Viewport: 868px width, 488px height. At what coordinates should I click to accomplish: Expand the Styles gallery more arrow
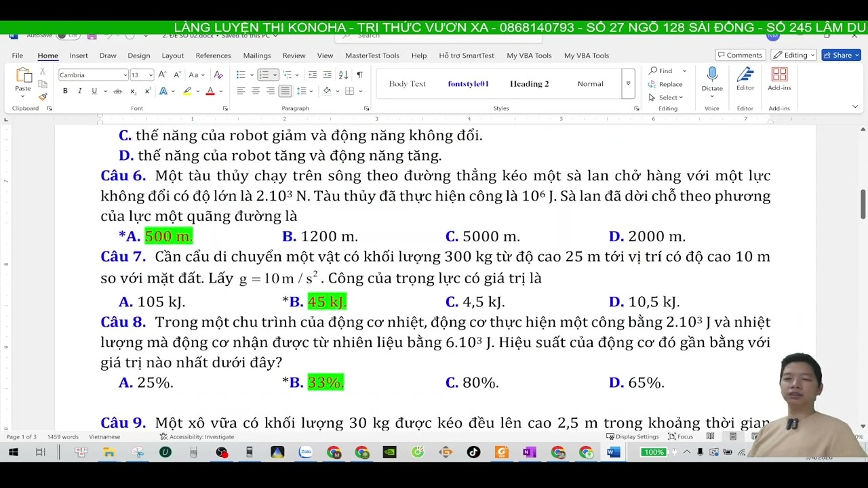[x=628, y=84]
